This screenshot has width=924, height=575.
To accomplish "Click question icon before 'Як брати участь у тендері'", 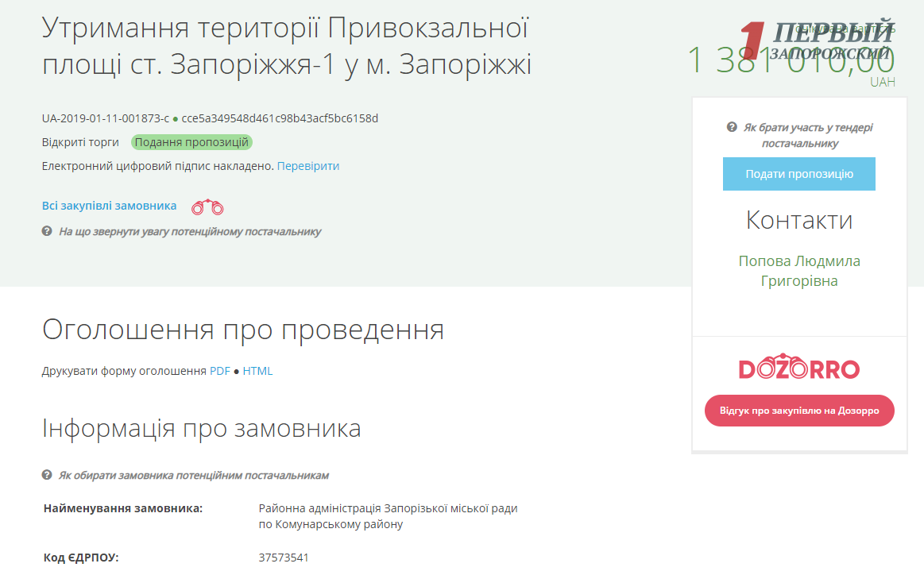I will click(x=732, y=128).
